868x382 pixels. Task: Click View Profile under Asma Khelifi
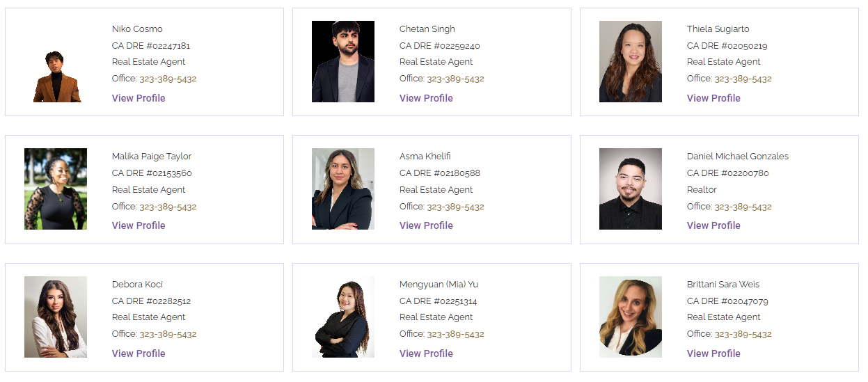(426, 225)
